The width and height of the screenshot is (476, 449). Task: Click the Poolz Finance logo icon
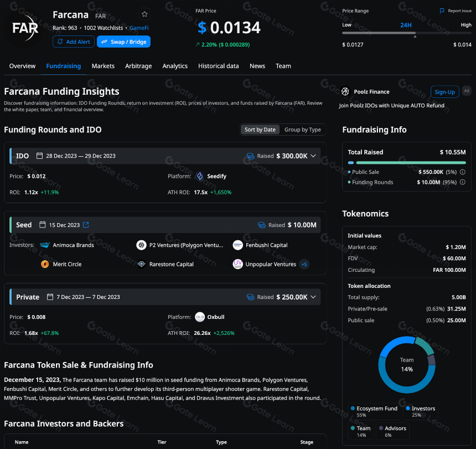[x=345, y=92]
